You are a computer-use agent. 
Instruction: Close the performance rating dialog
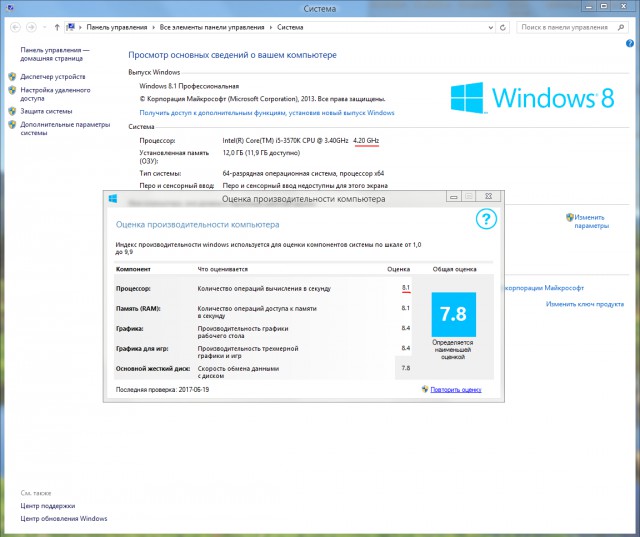[489, 196]
